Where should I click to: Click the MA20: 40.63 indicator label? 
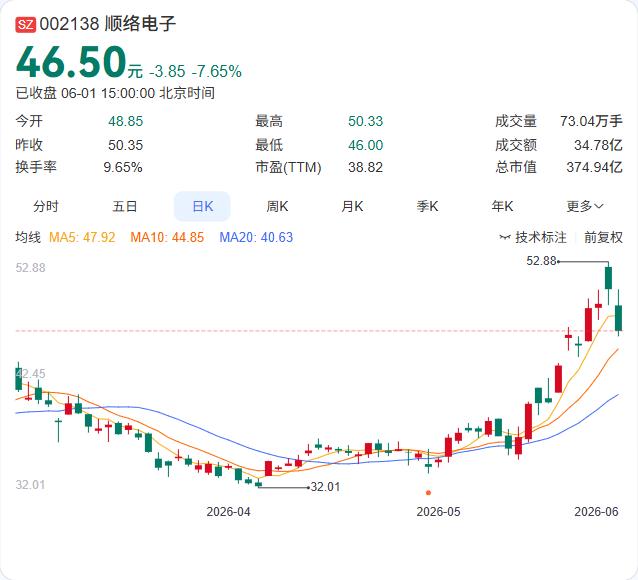[256, 237]
